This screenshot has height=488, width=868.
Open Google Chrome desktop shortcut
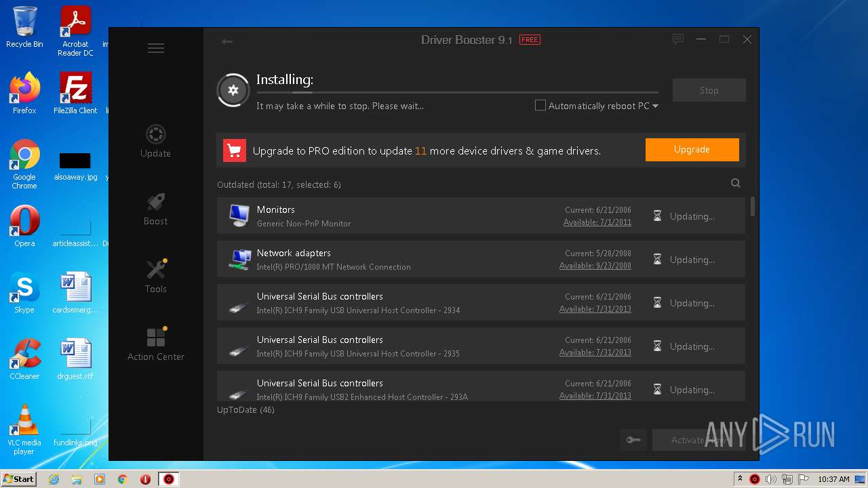pyautogui.click(x=24, y=164)
